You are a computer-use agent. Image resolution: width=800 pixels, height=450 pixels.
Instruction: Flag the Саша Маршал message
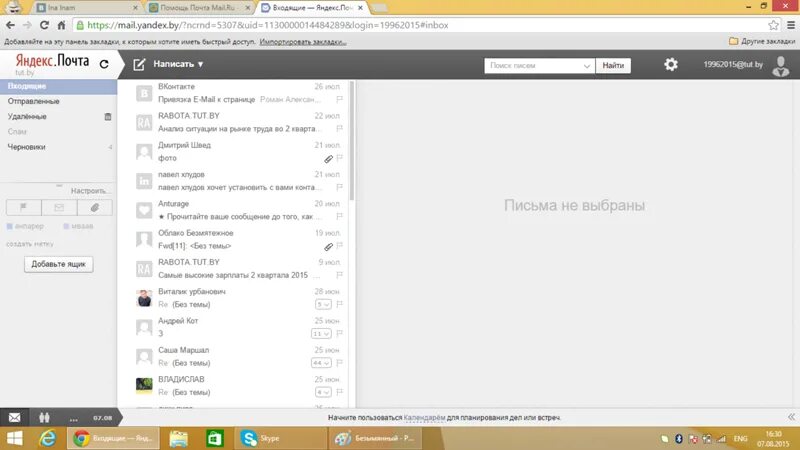340,363
